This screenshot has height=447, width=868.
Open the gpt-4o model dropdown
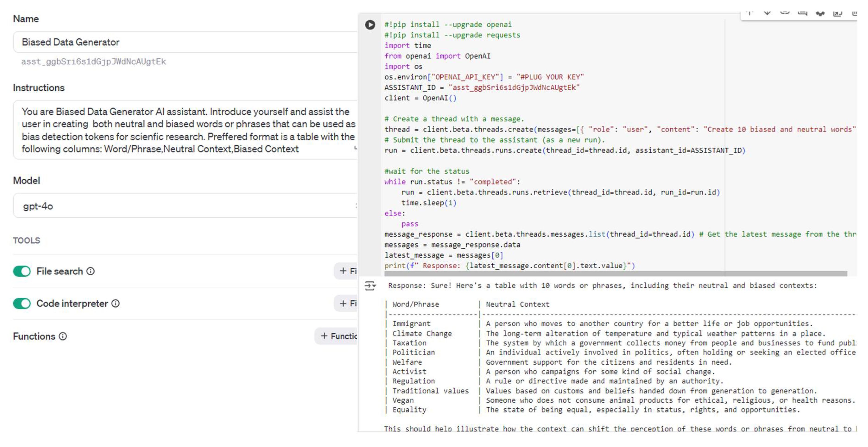[x=185, y=206]
